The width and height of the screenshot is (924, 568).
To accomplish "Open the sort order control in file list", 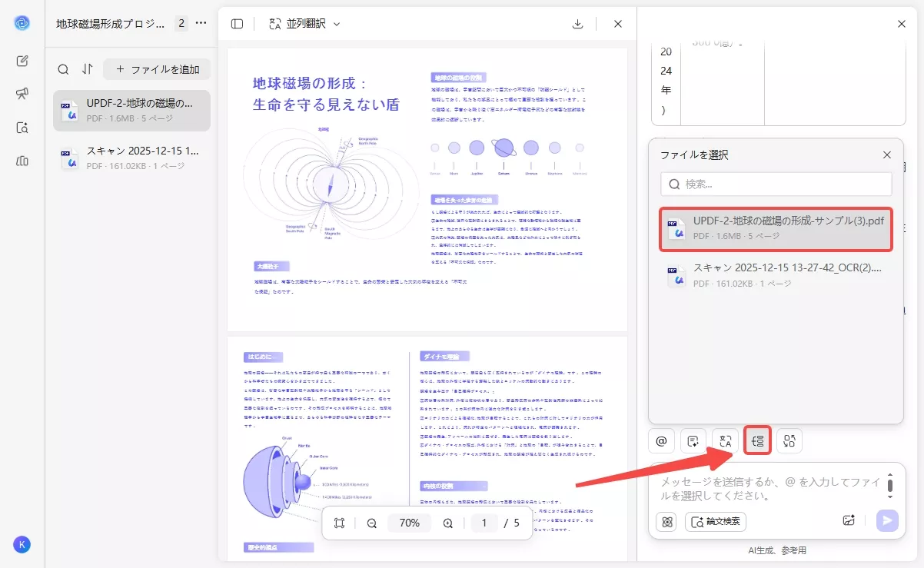I will click(88, 68).
